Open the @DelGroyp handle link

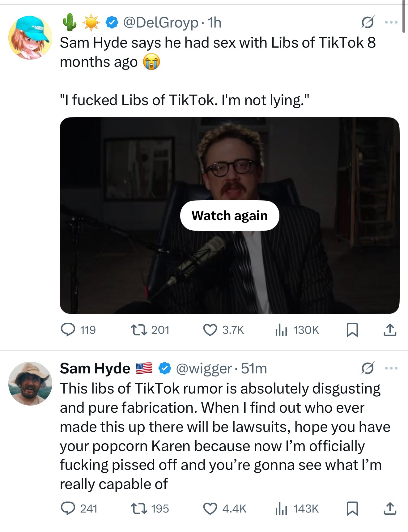click(x=160, y=23)
